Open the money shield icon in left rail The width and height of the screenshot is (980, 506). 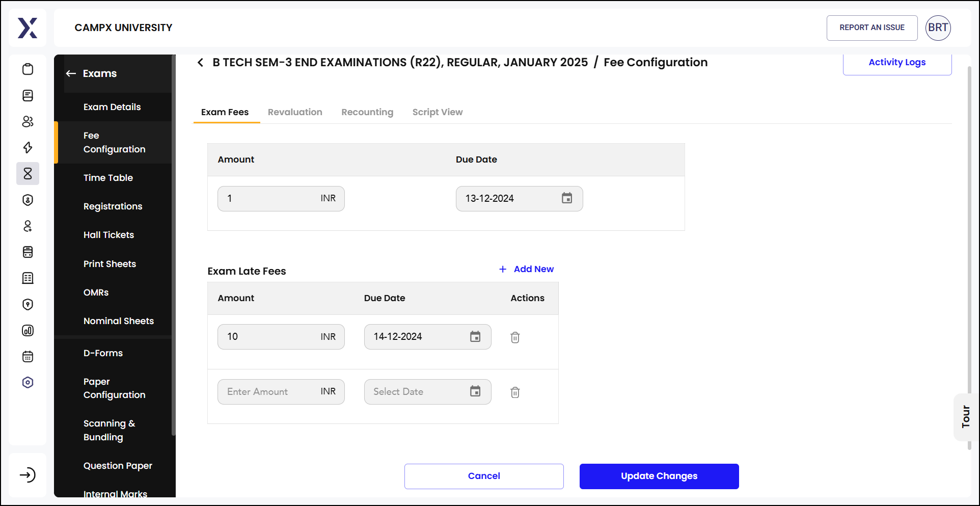[x=28, y=200]
